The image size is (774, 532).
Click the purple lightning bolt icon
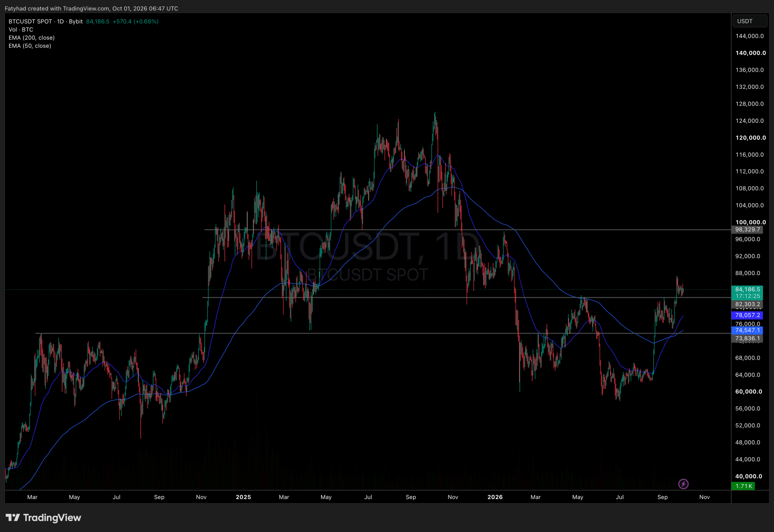683,484
